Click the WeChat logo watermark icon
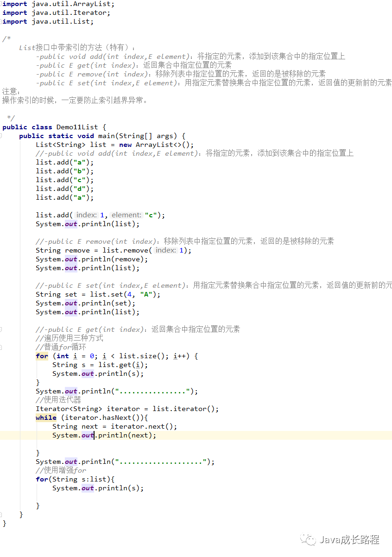 coord(308,539)
